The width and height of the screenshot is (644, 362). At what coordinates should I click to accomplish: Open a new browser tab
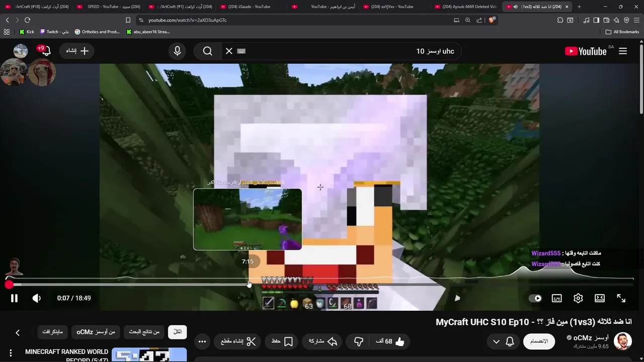point(579,7)
